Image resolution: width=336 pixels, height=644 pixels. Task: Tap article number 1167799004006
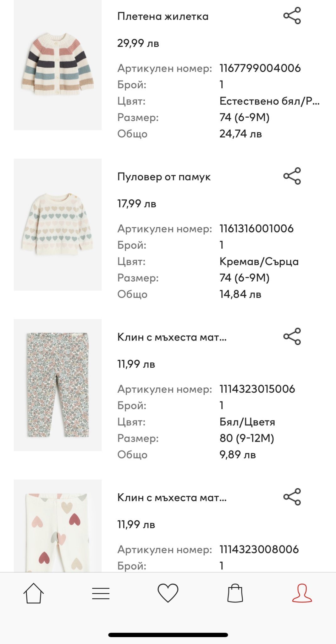(x=260, y=68)
